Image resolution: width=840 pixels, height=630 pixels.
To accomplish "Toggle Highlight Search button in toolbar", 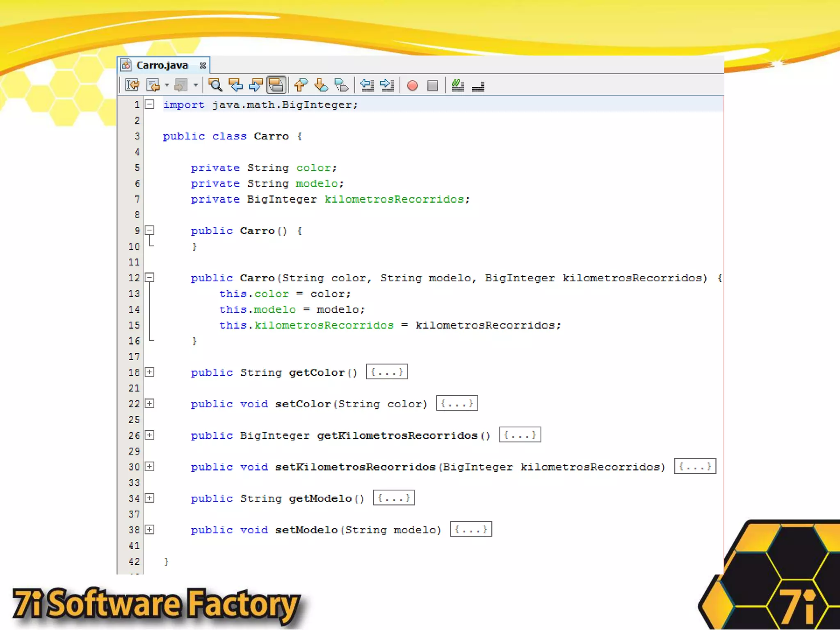I will coord(276,85).
